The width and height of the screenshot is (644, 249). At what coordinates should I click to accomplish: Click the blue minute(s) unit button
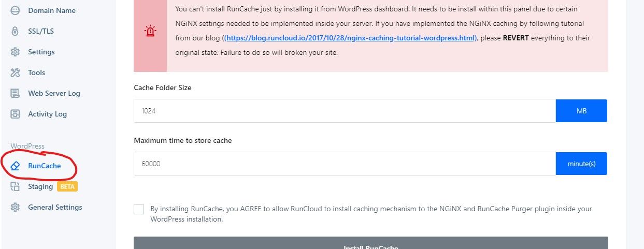(x=581, y=164)
